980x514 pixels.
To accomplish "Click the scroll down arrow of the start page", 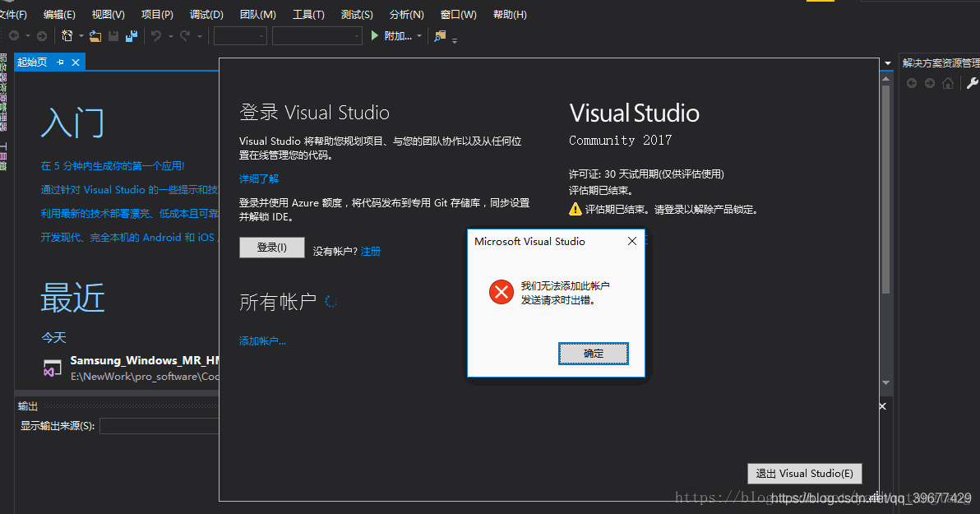I will [885, 382].
